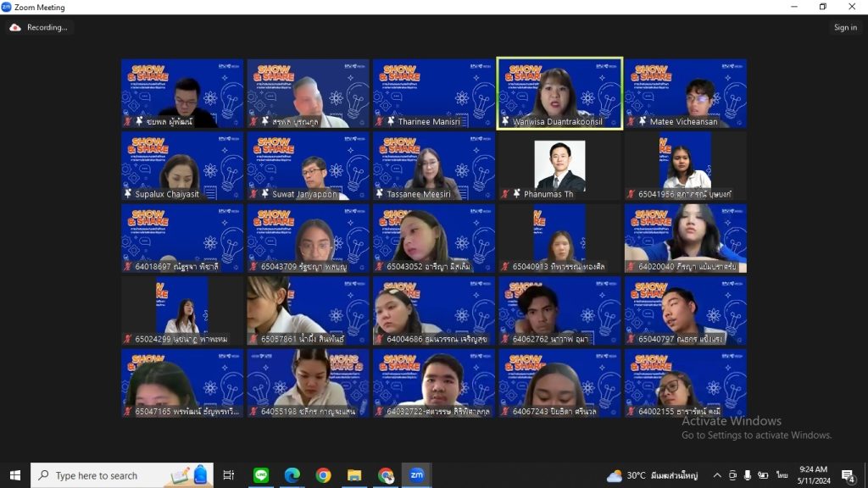Click the Recording cloud icon

(15, 27)
